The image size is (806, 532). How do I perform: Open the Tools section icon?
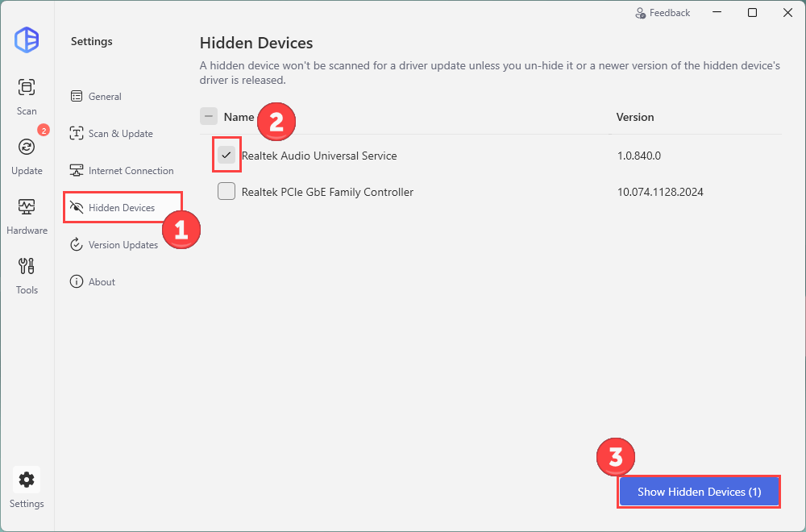27,267
